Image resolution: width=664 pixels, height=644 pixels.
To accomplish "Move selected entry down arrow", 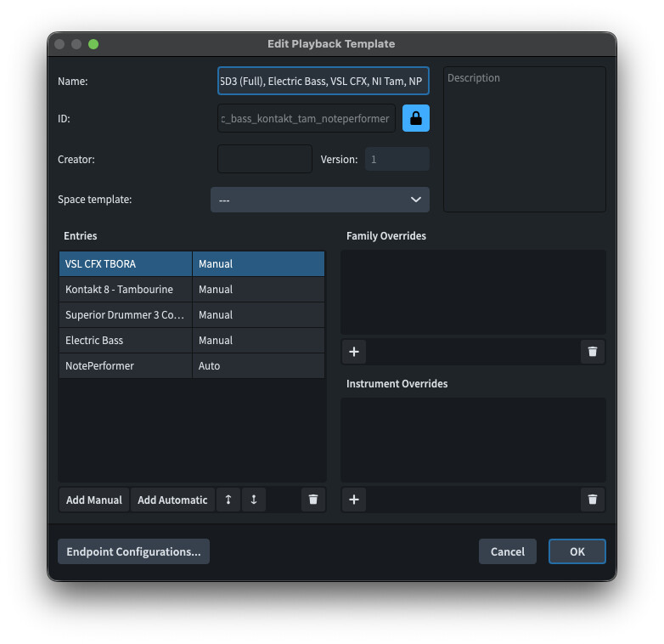I will click(254, 500).
